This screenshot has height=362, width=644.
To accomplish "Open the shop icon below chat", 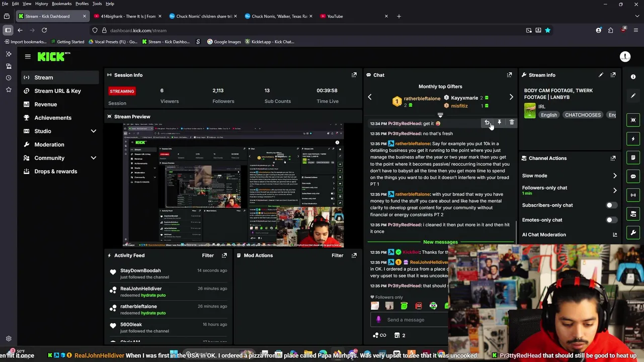I will point(400,335).
